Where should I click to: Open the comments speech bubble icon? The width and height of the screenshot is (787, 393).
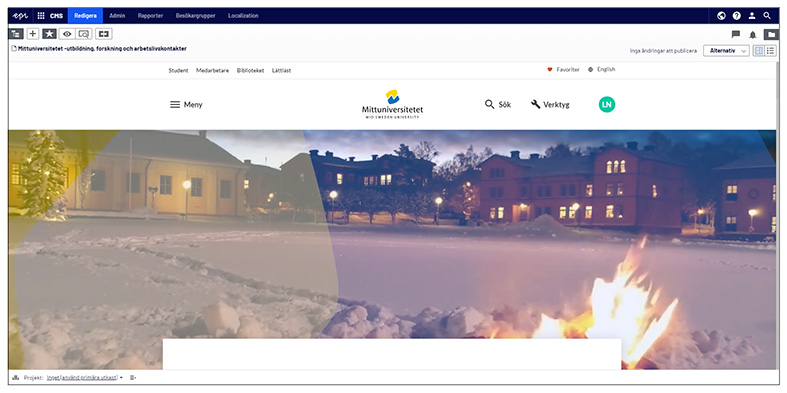click(736, 35)
